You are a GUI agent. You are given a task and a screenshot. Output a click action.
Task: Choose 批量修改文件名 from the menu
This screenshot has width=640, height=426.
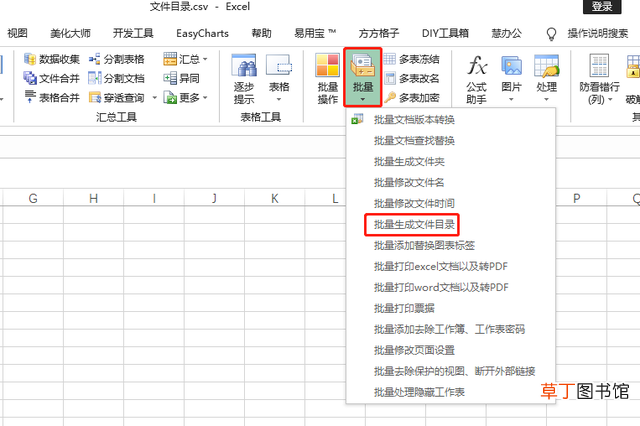(451, 182)
